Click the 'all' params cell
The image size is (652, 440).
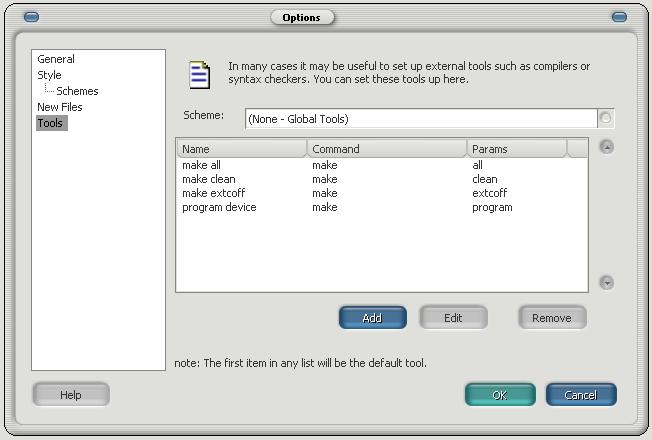[477, 165]
